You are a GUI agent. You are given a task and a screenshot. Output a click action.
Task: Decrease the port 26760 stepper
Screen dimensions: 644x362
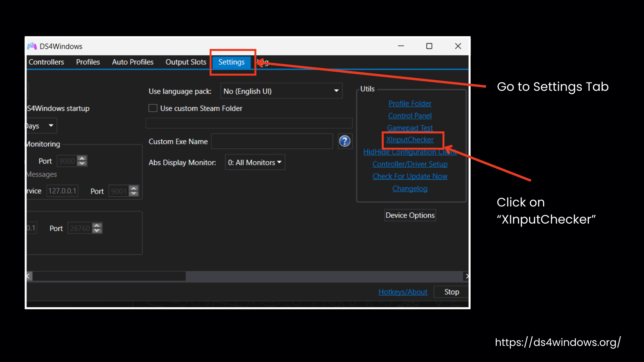[x=97, y=231]
